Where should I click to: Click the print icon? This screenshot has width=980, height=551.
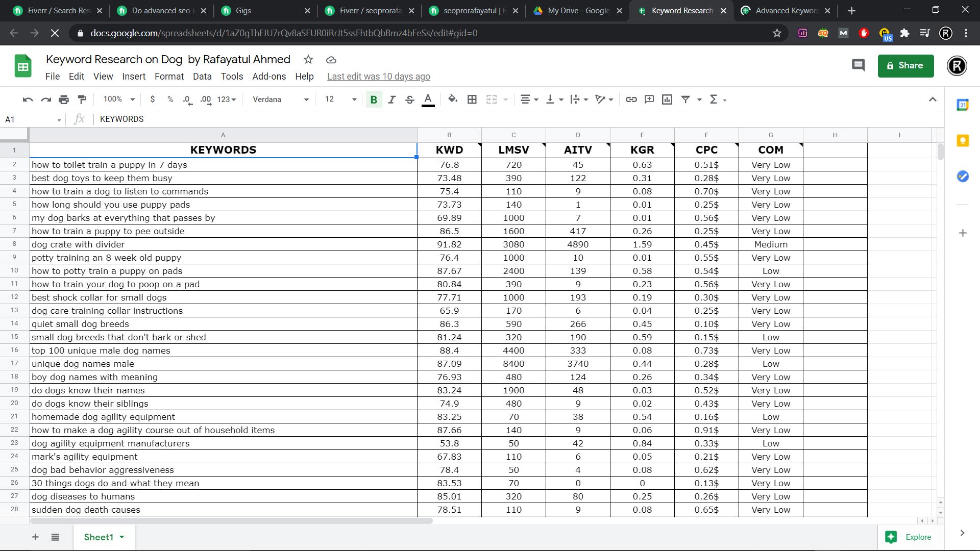(64, 99)
